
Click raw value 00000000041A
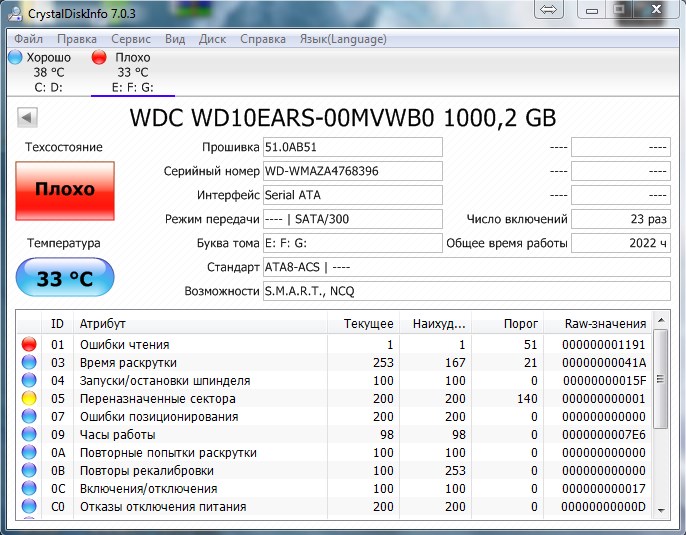coord(604,363)
